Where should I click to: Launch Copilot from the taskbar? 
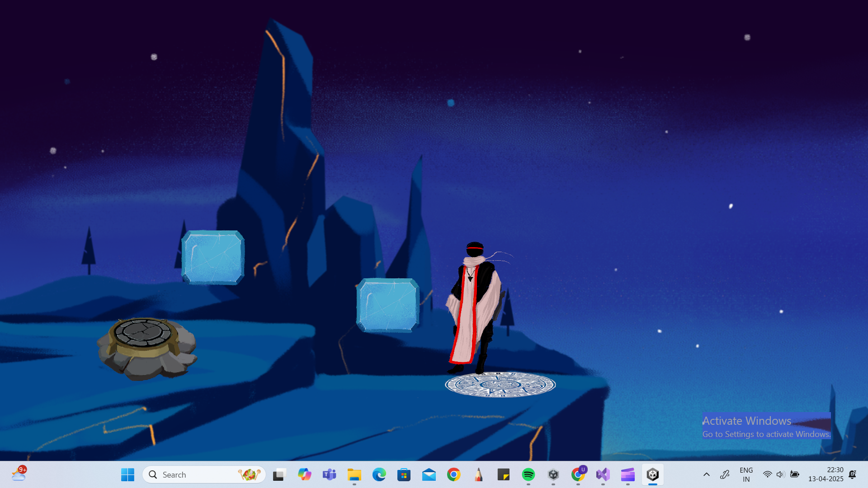[304, 474]
